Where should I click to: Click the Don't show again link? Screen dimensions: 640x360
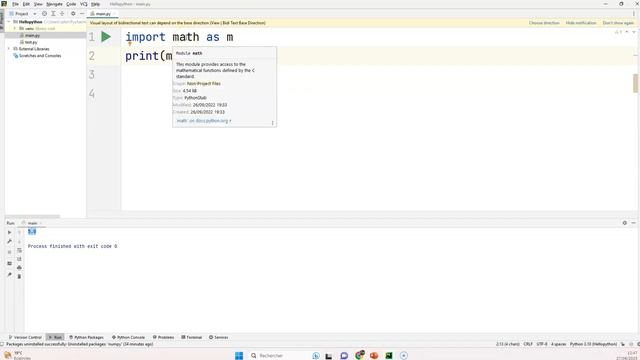coord(618,23)
